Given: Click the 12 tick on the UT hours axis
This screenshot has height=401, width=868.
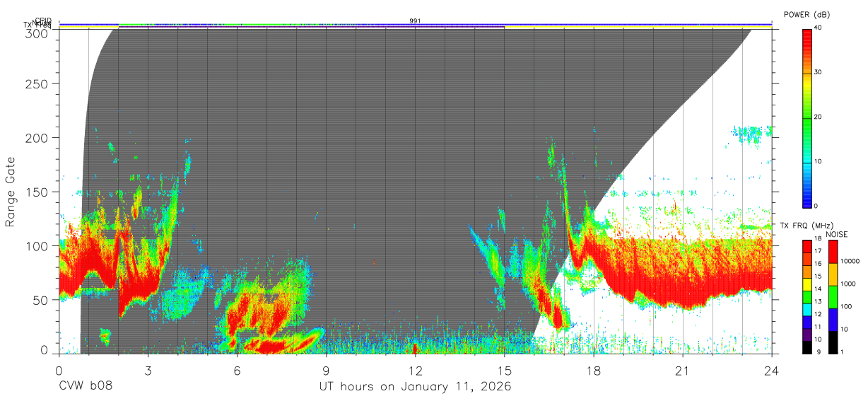Looking at the screenshot, I should click(415, 370).
